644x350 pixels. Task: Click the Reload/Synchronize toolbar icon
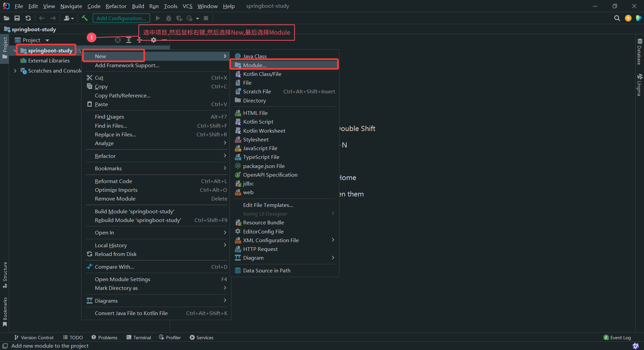(28, 18)
